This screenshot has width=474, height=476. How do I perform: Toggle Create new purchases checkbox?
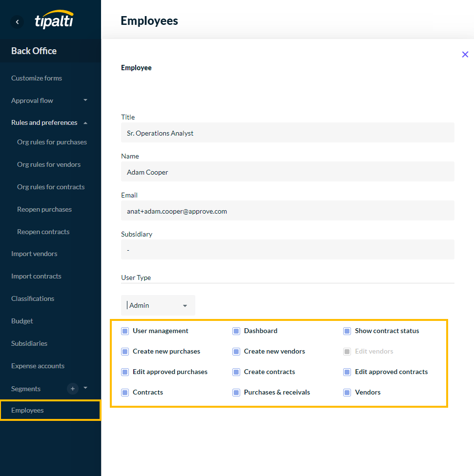[x=125, y=352]
